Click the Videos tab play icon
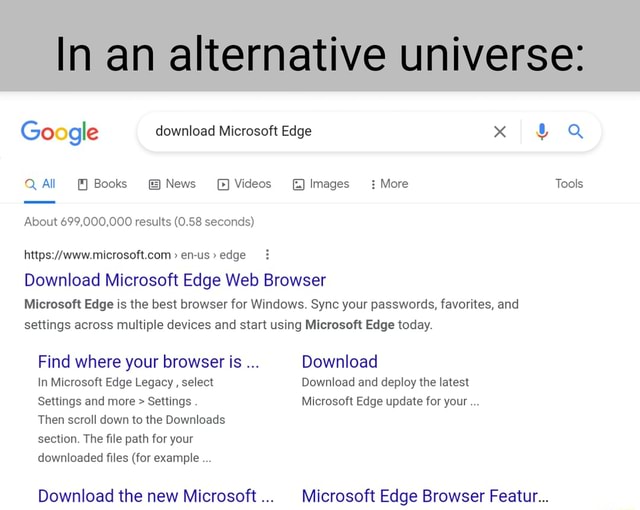Viewport: 640px width, 510px height. pyautogui.click(x=223, y=184)
